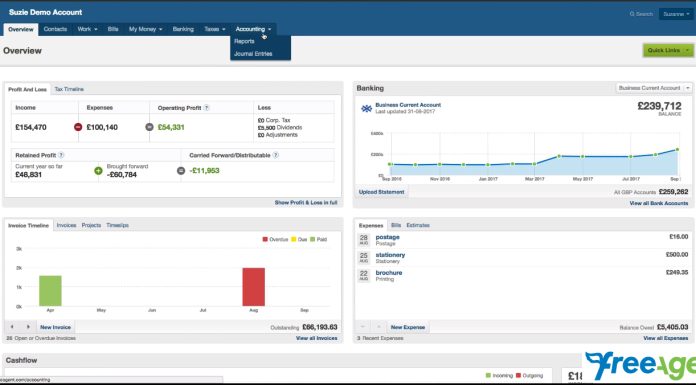Image resolution: width=696 pixels, height=385 pixels.
Task: Open the Work menu dropdown
Action: point(87,29)
